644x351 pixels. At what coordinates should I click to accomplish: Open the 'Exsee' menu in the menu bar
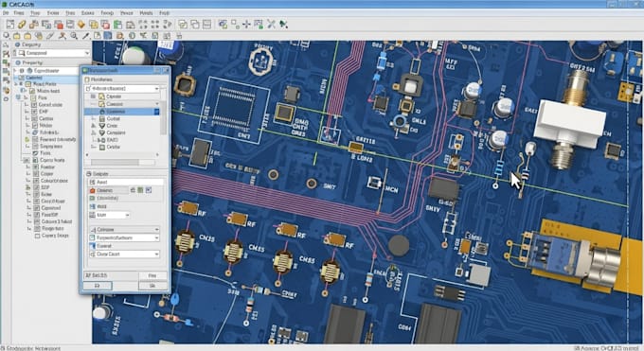(53, 13)
